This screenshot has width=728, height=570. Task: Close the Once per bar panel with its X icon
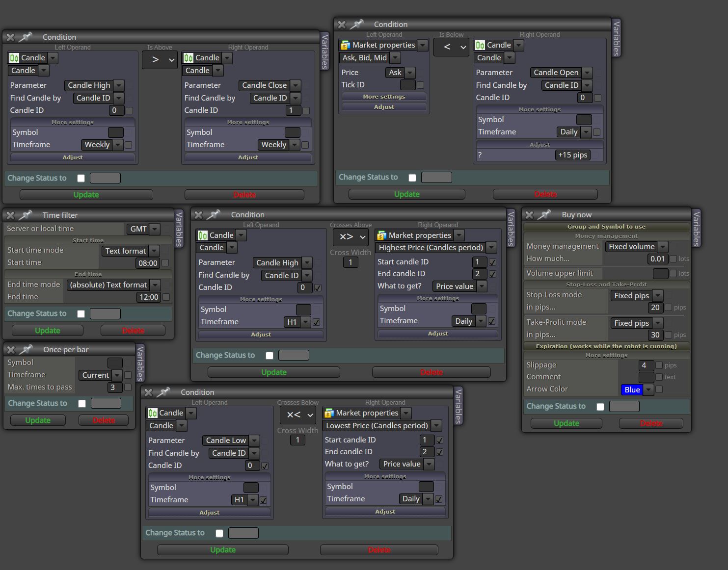(11, 350)
